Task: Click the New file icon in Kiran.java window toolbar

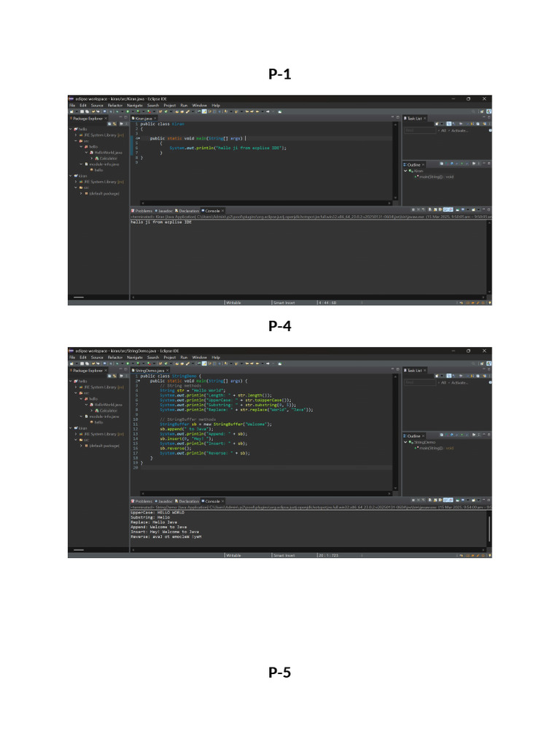Action: pyautogui.click(x=71, y=112)
